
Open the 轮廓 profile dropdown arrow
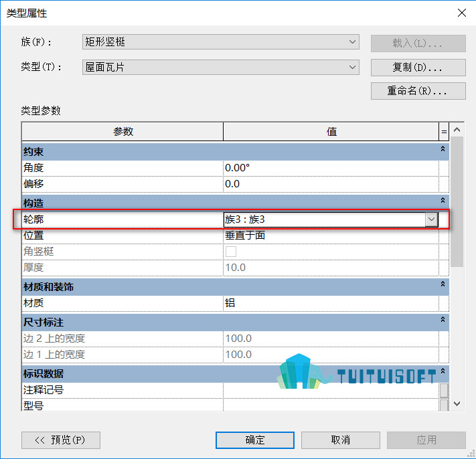(431, 219)
